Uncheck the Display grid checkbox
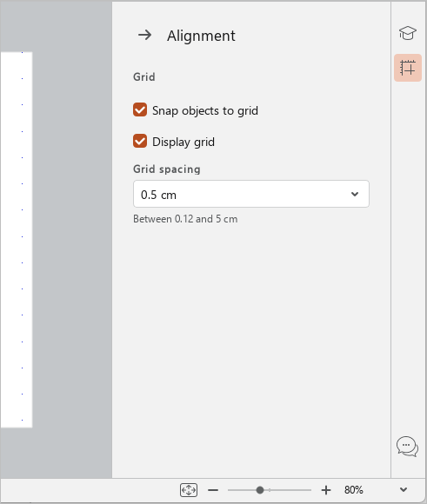The width and height of the screenshot is (427, 504). coord(140,141)
